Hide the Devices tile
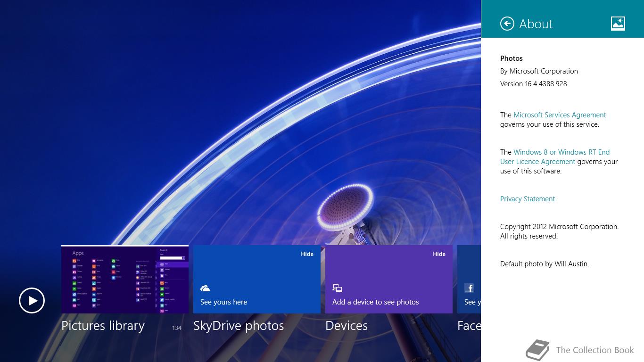Viewport: 644px width, 362px height. point(439,254)
